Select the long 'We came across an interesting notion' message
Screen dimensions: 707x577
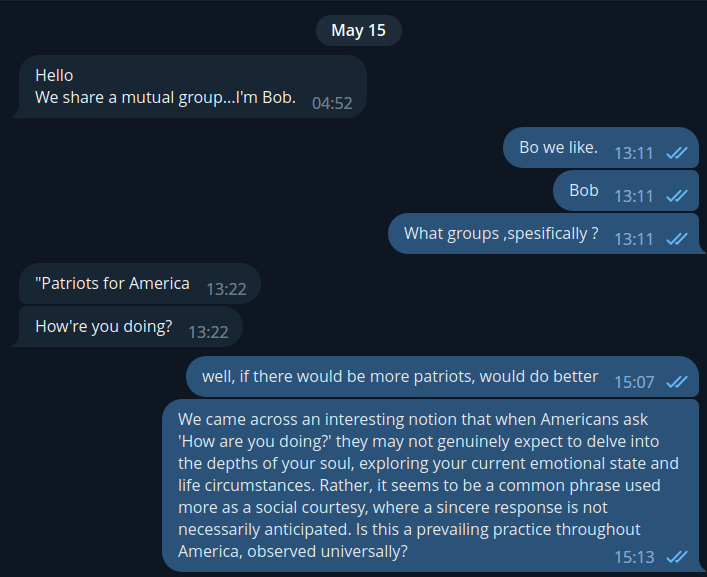[x=428, y=484]
